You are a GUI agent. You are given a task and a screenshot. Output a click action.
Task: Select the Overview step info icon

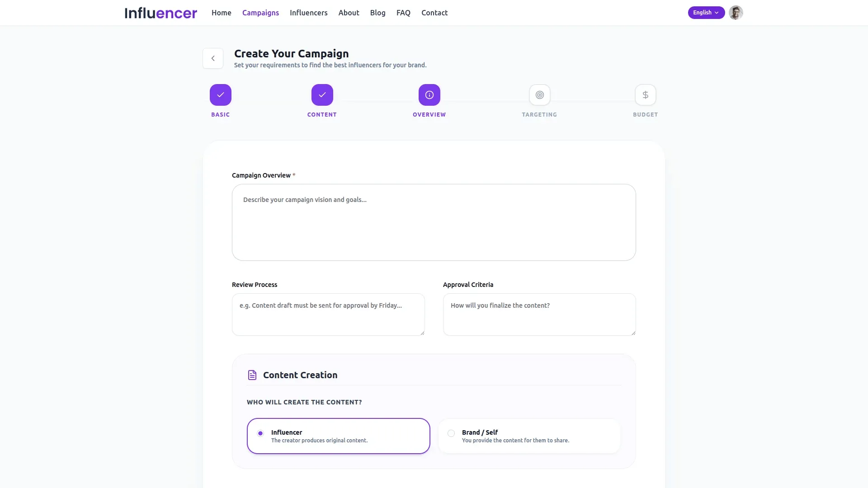(x=429, y=95)
